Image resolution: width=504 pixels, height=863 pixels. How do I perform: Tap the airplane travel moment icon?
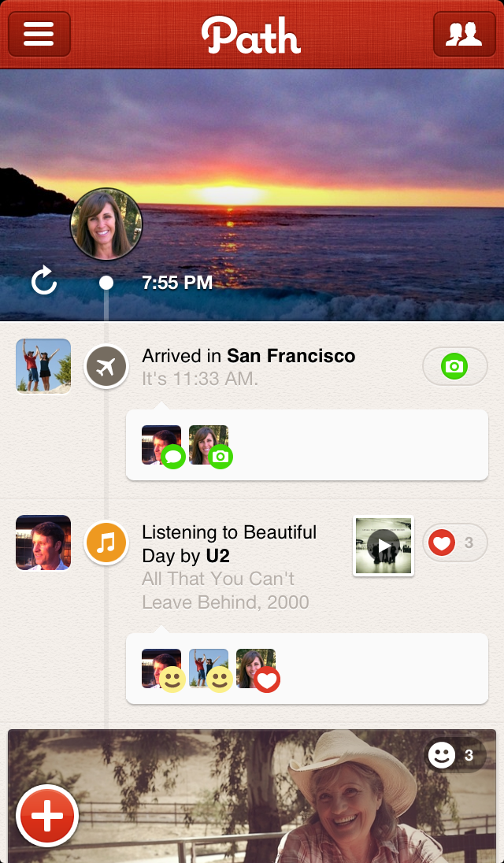[x=106, y=366]
